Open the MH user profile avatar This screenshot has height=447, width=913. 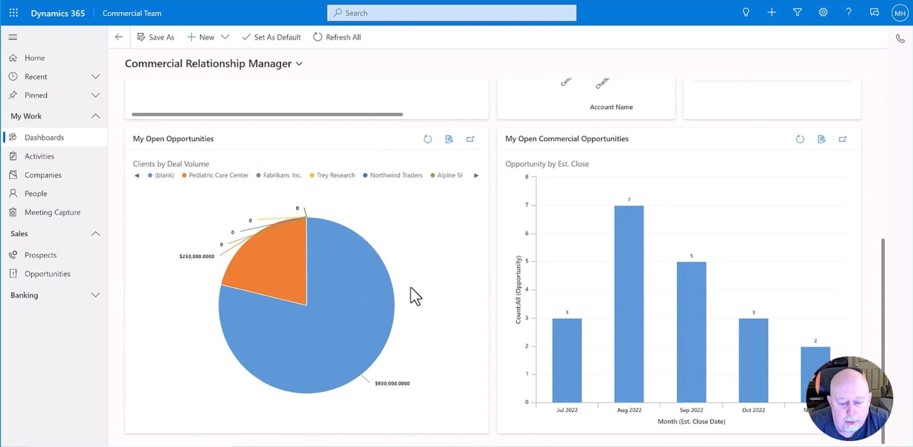click(x=900, y=12)
